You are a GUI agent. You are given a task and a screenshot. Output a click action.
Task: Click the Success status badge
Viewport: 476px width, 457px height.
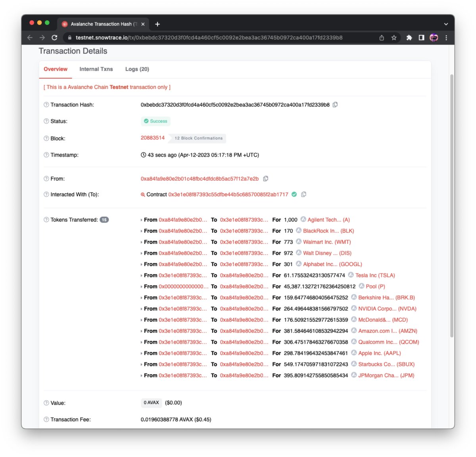(x=155, y=121)
